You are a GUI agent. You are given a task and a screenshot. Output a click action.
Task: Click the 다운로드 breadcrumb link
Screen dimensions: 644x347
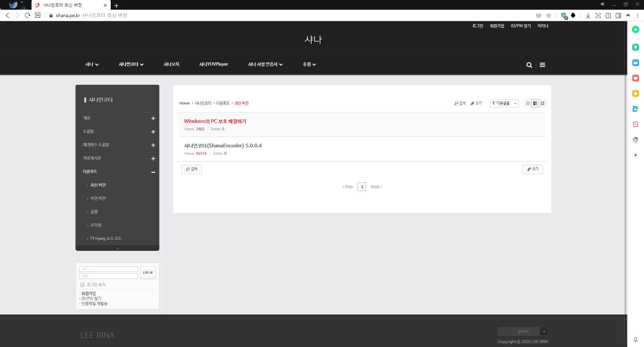[223, 103]
